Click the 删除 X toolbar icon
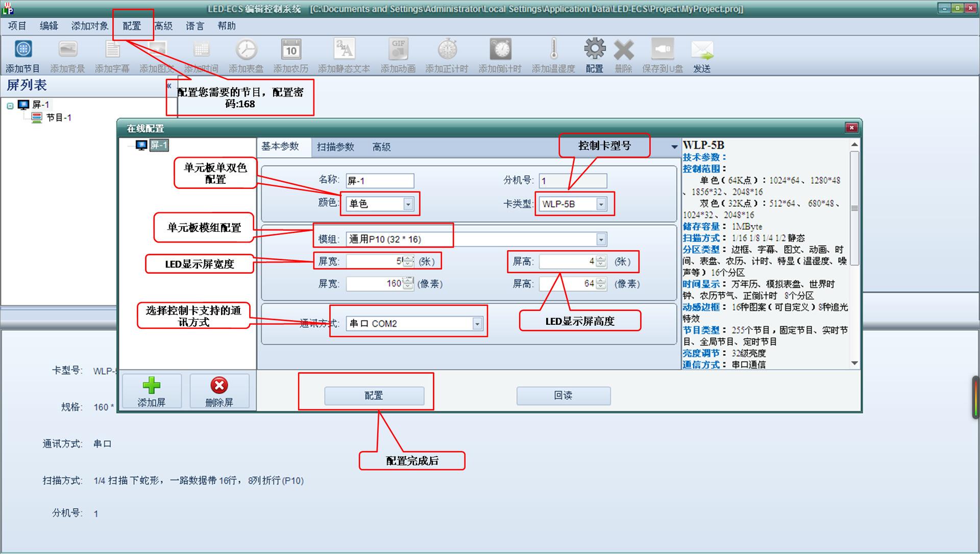 point(624,51)
